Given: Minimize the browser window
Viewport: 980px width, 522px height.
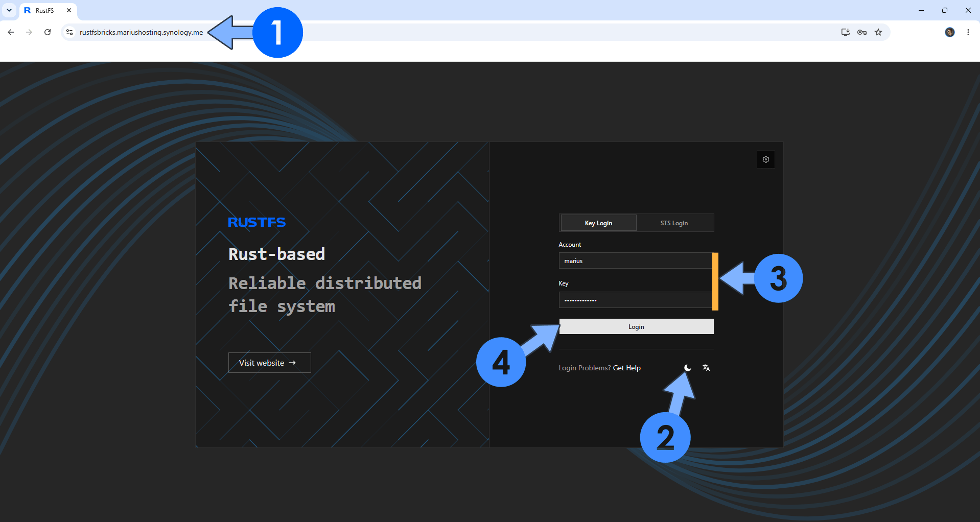Looking at the screenshot, I should (x=921, y=10).
